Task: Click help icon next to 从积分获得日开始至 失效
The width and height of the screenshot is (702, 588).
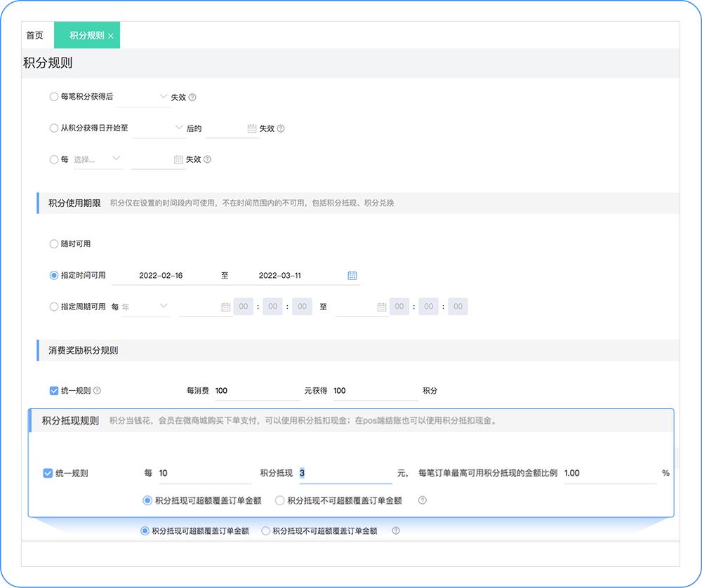Action: 281,128
